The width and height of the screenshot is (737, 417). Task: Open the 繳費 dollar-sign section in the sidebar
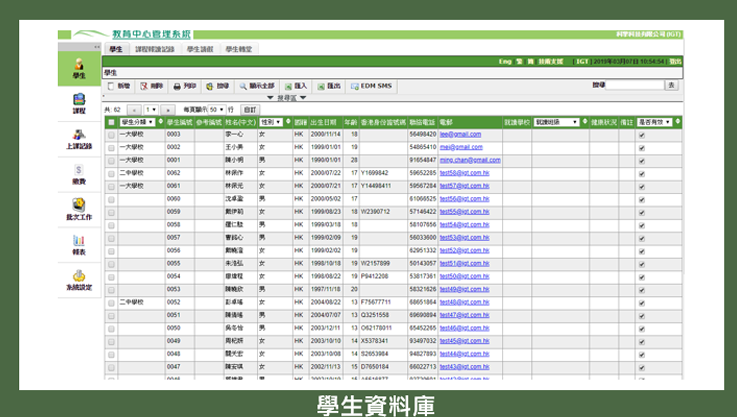tap(79, 174)
